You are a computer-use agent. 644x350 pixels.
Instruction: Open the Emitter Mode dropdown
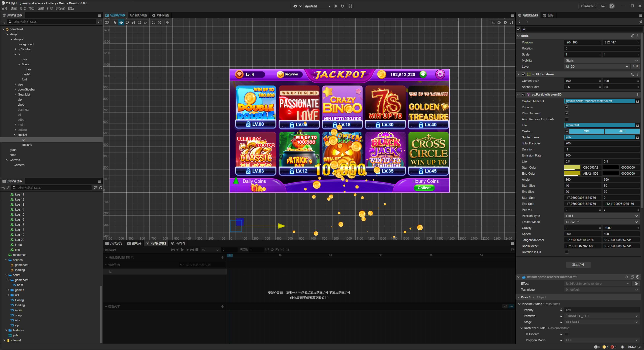tap(601, 222)
